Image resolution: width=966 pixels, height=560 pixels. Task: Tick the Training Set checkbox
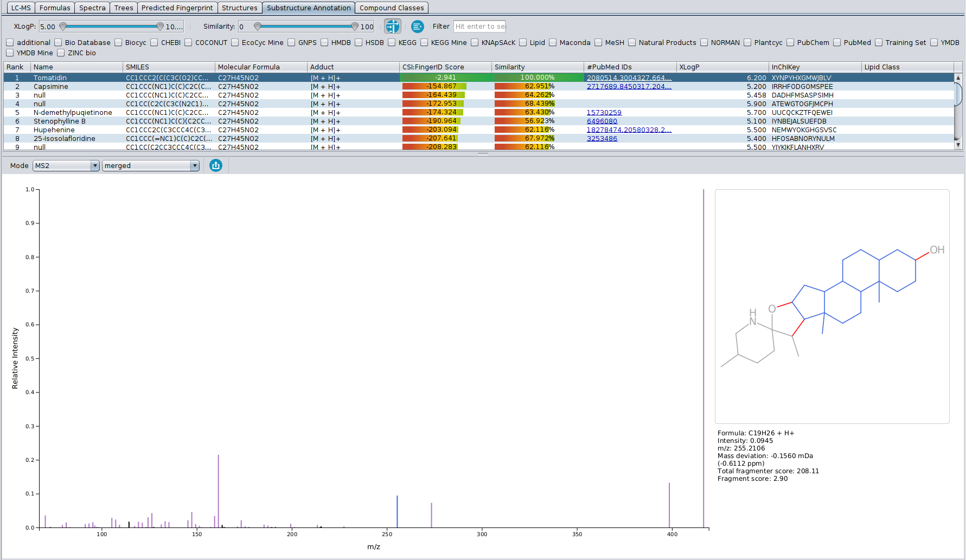879,42
